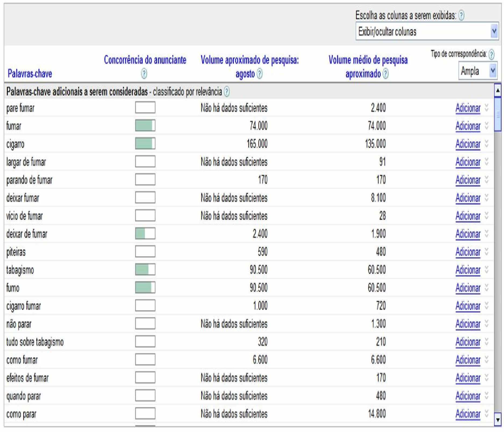This screenshot has height=432, width=504.
Task: Expand chevron beside Adicionar for como fumar
Action: pos(487,360)
